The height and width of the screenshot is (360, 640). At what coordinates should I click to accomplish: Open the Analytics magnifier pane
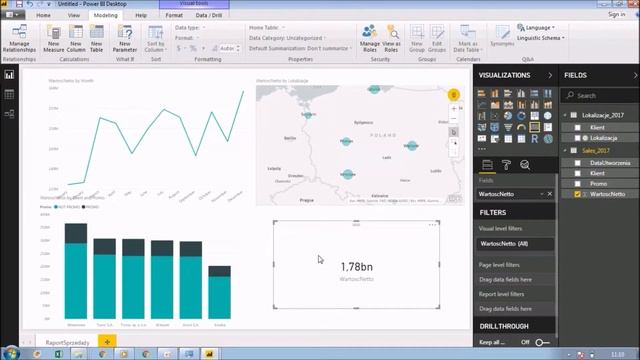tap(525, 165)
